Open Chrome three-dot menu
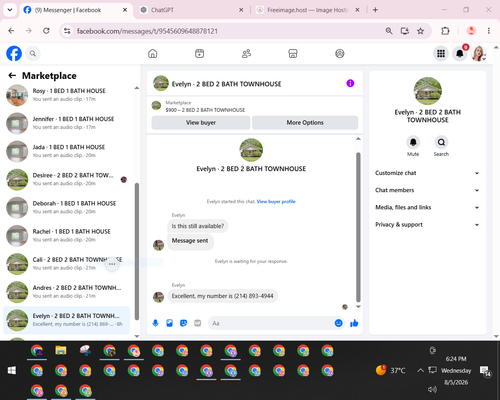The image size is (500, 400). [x=489, y=31]
